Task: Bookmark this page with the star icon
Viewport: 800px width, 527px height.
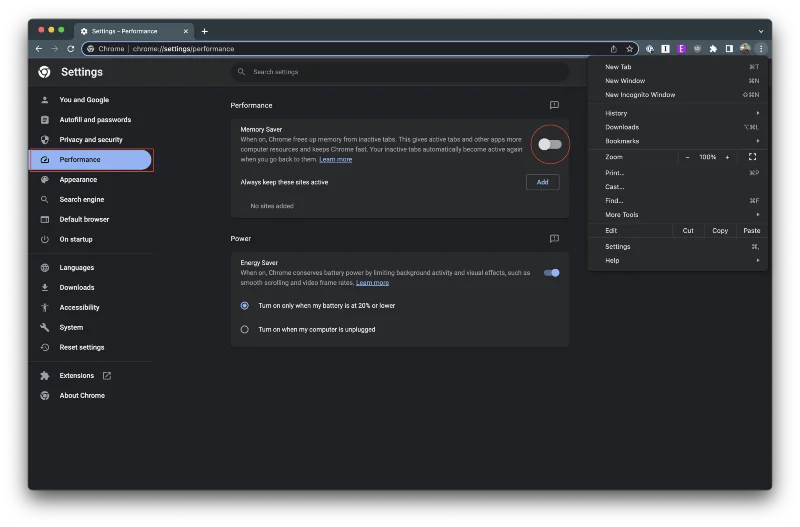Action: [630, 48]
